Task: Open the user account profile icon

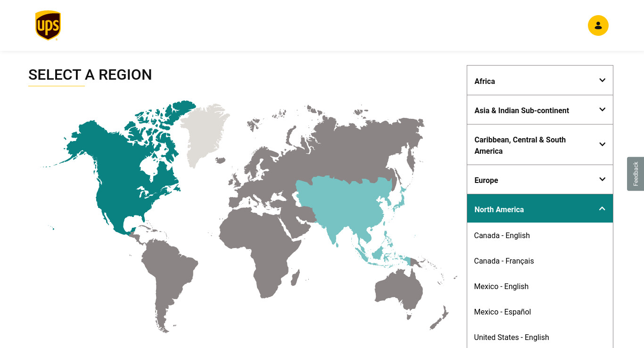Action: [x=598, y=25]
